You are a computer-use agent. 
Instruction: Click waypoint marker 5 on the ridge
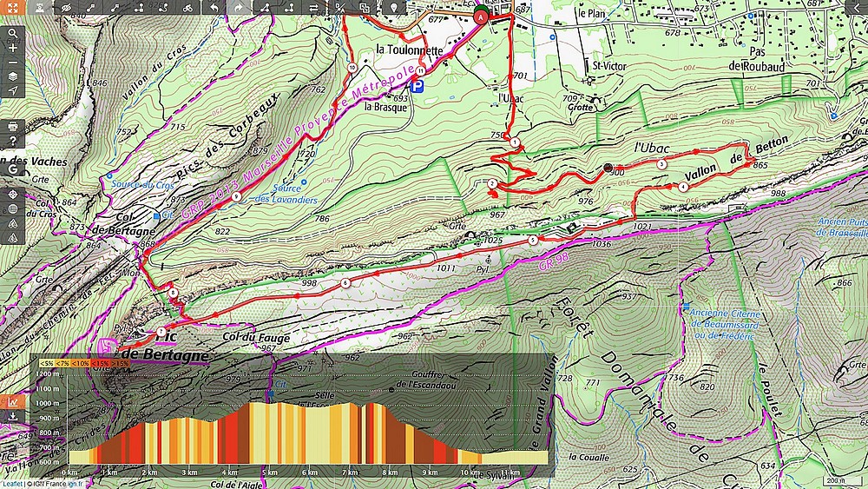point(533,241)
